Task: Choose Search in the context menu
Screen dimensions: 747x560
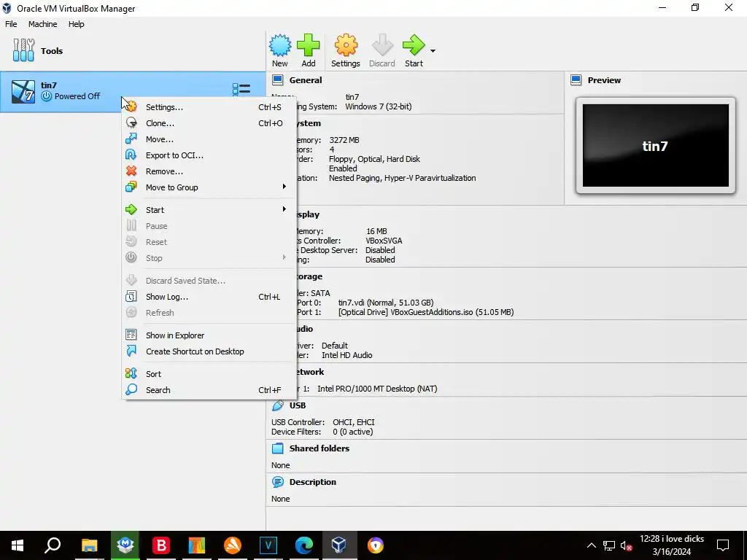Action: (209, 390)
